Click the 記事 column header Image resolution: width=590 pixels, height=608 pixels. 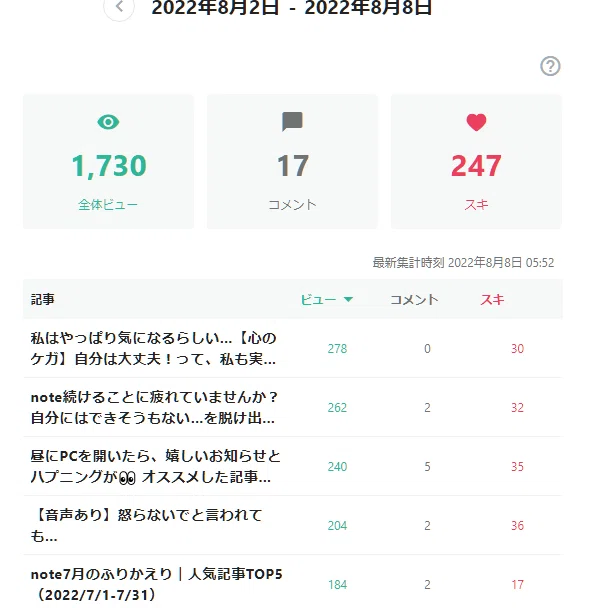[x=43, y=299]
